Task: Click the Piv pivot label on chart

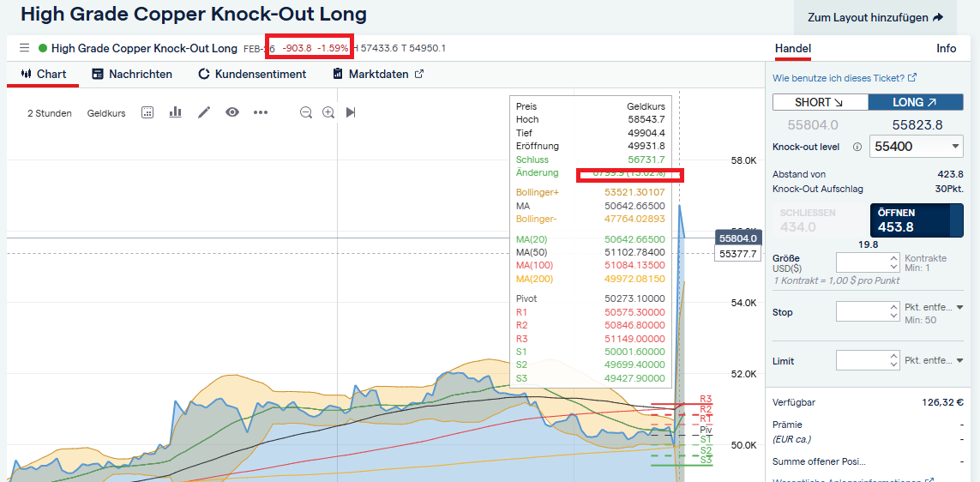Action: (706, 430)
